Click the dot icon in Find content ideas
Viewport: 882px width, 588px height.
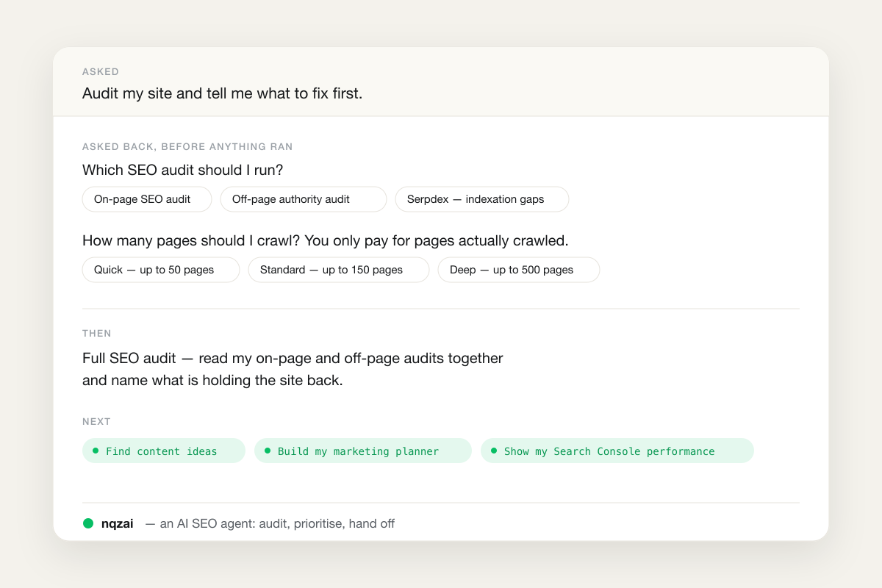pyautogui.click(x=96, y=451)
